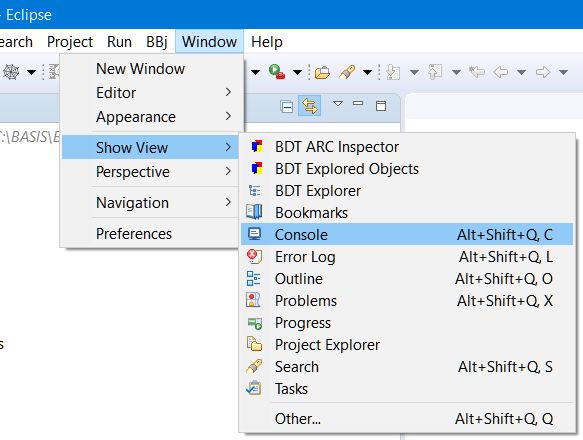Image resolution: width=583 pixels, height=440 pixels.
Task: Open dropdown left of the run icon
Action: (255, 72)
